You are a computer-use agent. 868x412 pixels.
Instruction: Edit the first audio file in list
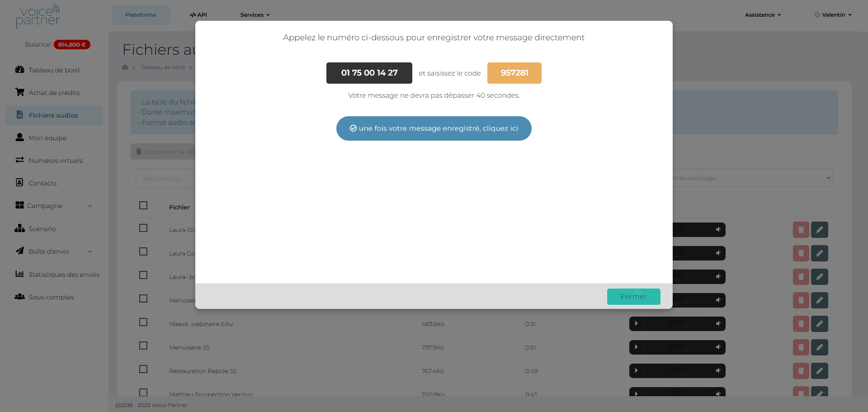click(x=819, y=230)
